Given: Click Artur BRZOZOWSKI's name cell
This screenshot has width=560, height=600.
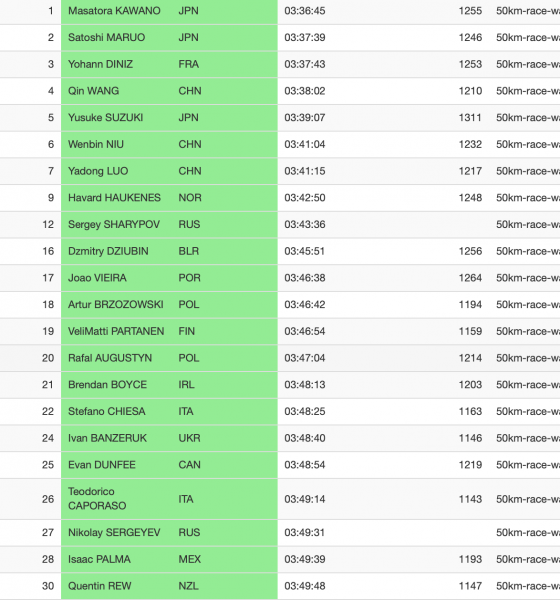Looking at the screenshot, I should tap(116, 305).
